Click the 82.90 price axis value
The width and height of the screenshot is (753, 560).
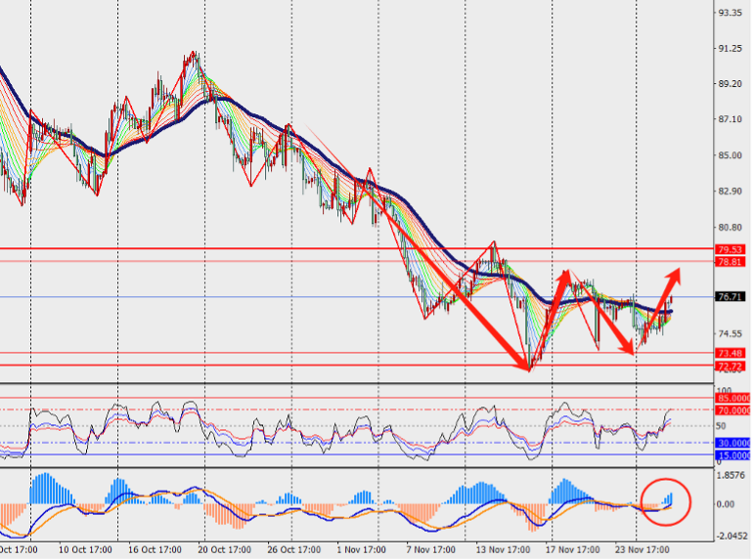pos(730,192)
